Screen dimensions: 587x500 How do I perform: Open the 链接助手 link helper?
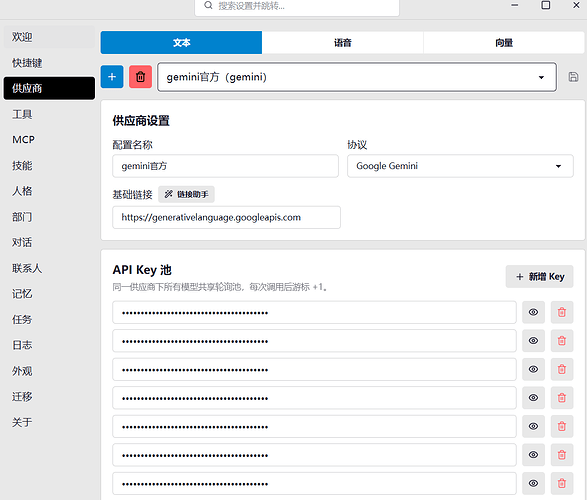(186, 194)
